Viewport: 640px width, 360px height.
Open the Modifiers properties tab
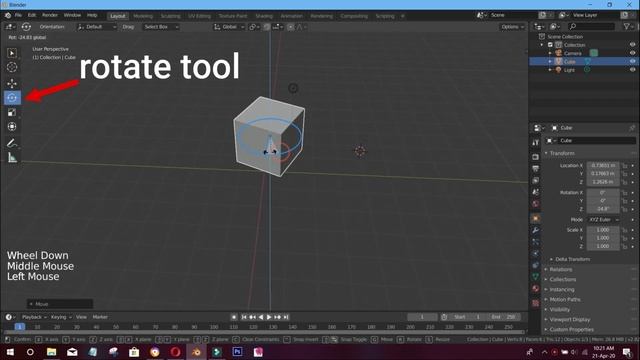pyautogui.click(x=536, y=231)
